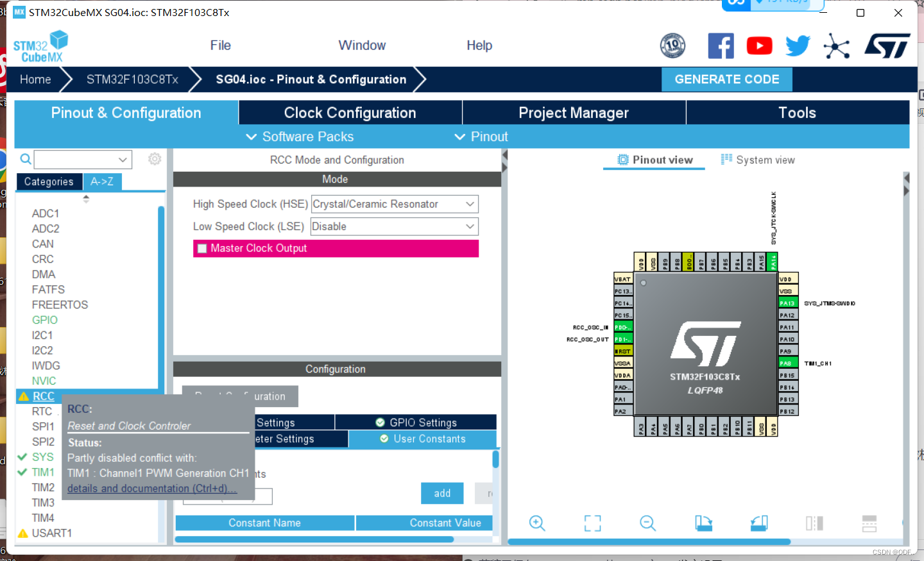Open the Window menu
This screenshot has height=561, width=924.
tap(362, 46)
